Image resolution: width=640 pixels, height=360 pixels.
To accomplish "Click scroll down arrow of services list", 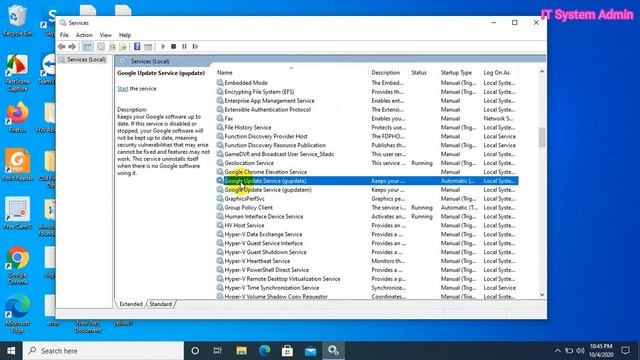I will [x=542, y=295].
